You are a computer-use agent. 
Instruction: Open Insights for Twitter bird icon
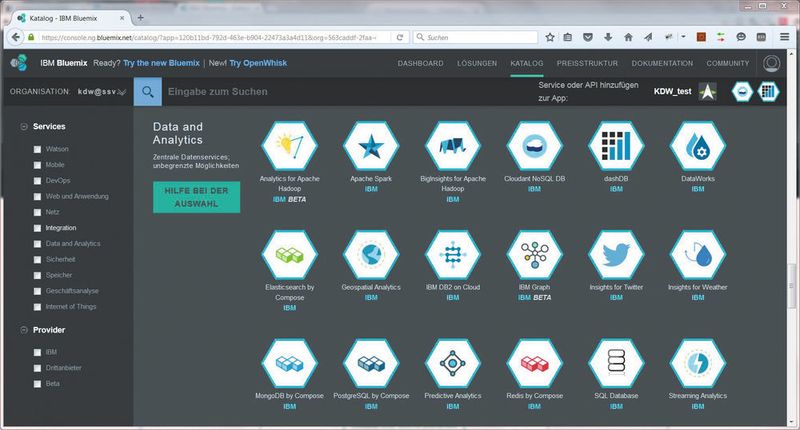pos(616,254)
